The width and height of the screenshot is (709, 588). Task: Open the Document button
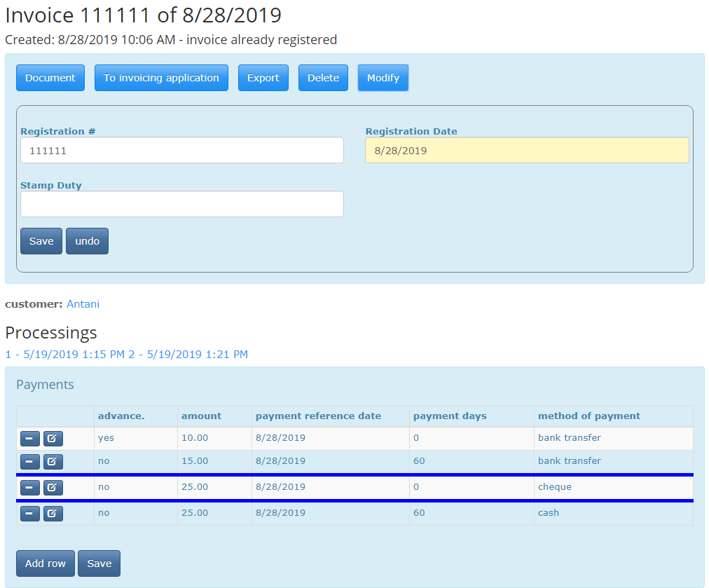coord(50,78)
